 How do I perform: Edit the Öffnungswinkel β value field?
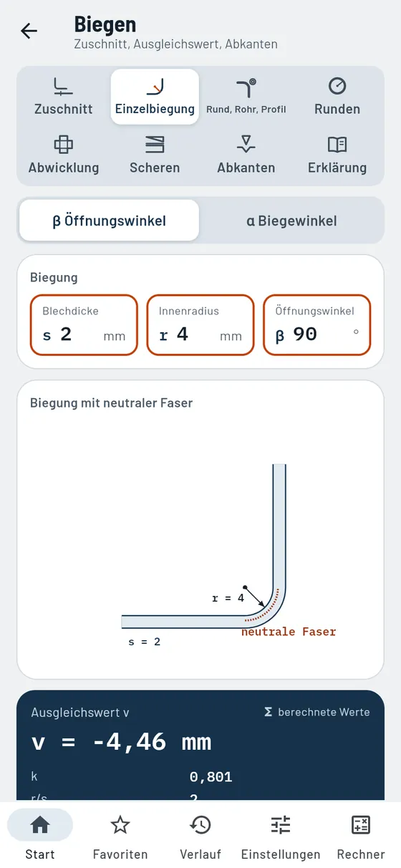click(317, 324)
